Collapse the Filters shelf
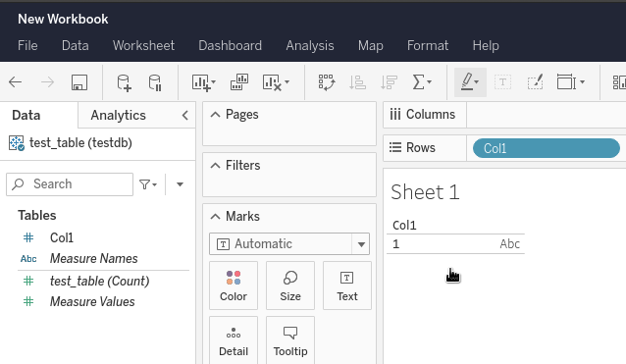 click(215, 165)
